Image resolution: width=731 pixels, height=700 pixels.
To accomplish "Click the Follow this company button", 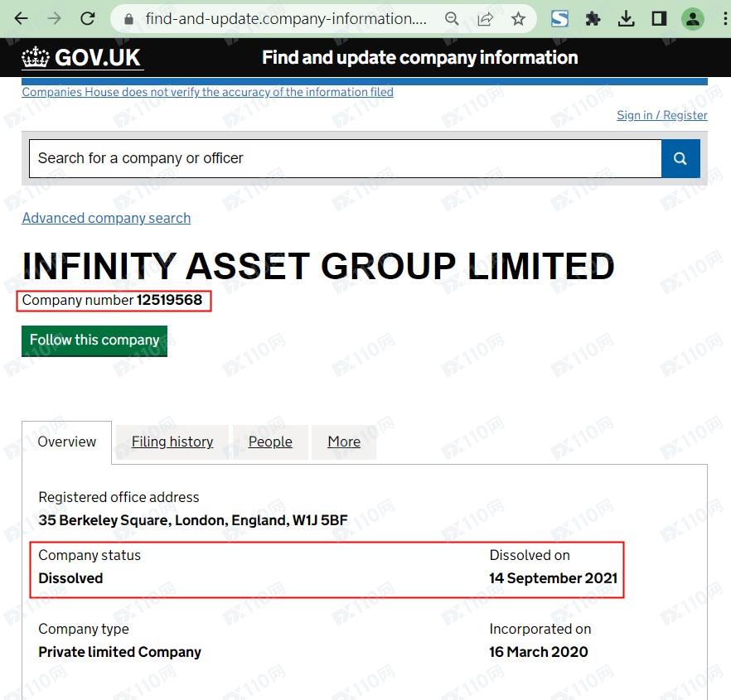I will click(x=94, y=340).
